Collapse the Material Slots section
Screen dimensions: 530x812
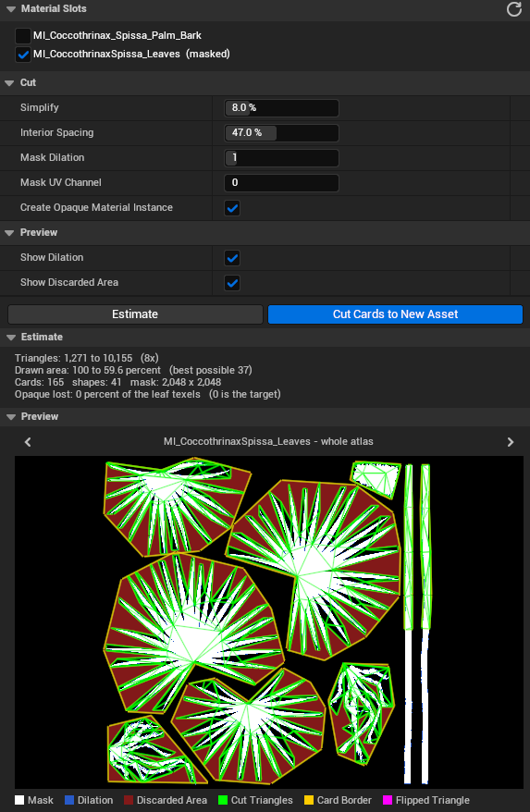pyautogui.click(x=10, y=9)
